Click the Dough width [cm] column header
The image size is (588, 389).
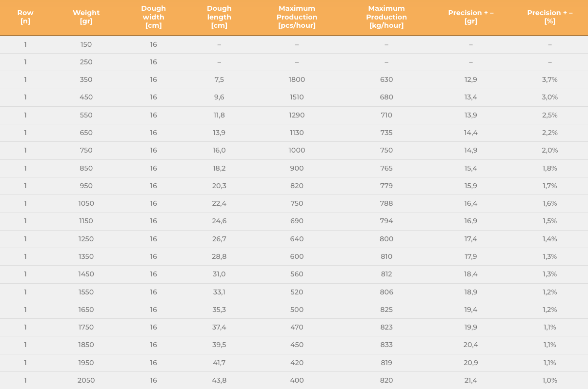154,17
